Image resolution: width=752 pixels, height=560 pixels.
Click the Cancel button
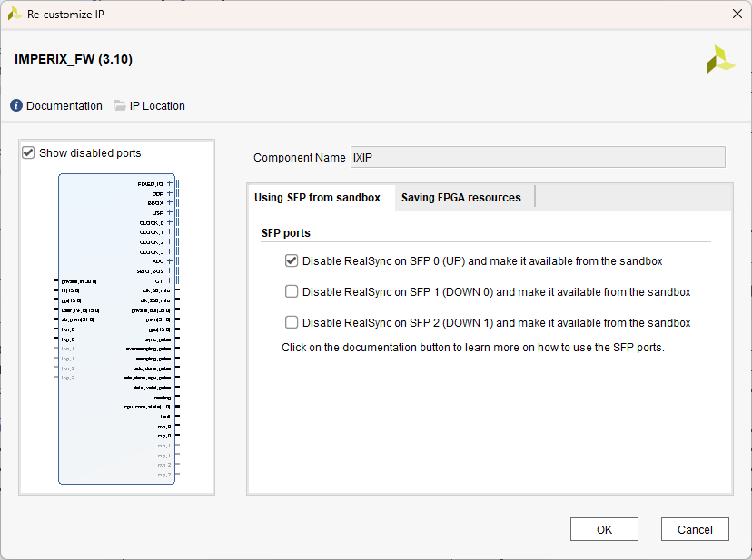[x=695, y=529]
